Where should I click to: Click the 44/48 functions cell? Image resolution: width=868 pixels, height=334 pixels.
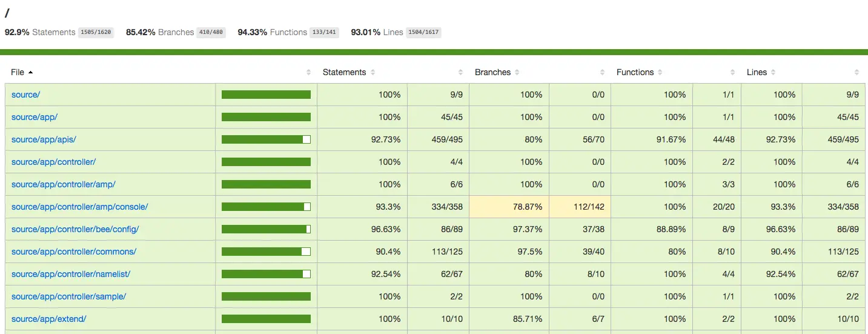(717, 139)
